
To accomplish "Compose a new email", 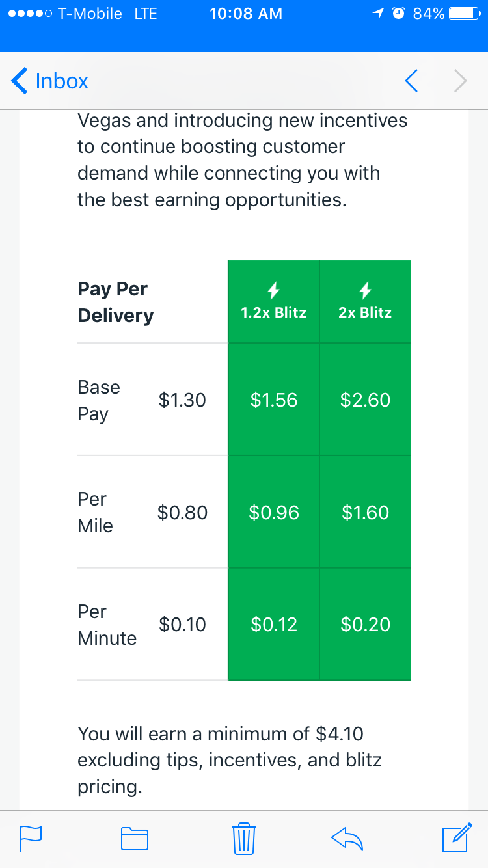I will [x=456, y=839].
